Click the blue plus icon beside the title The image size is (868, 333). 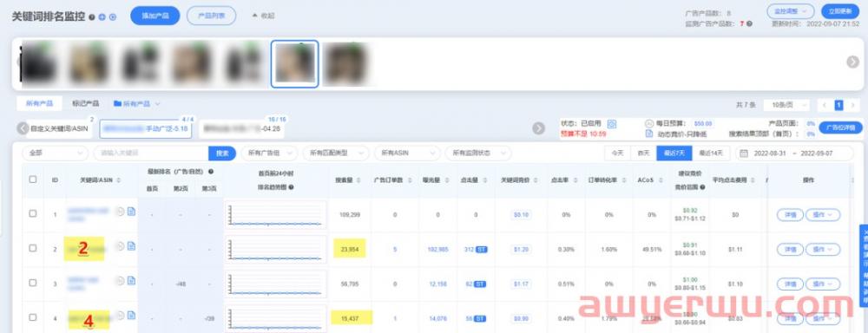(102, 17)
